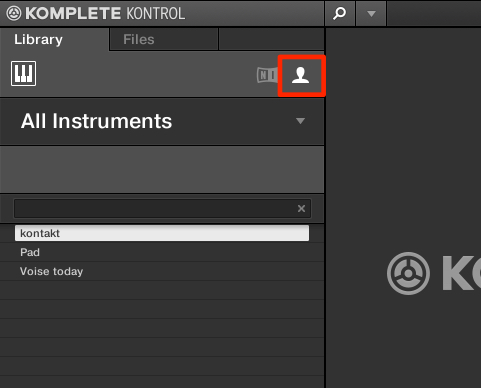Image resolution: width=481 pixels, height=388 pixels.
Task: Select the piano keys instruments icon
Action: coord(24,74)
